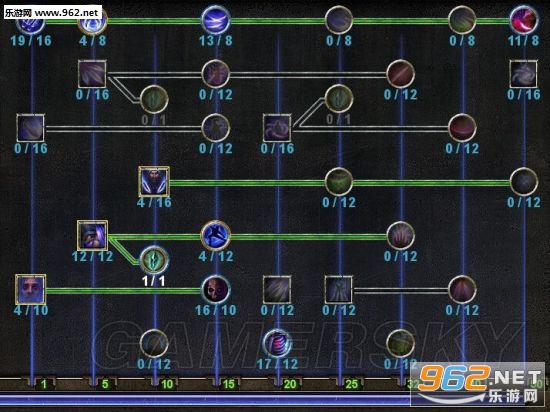Click level 1 marker on mastery bar
550x412 pixels.
tap(43, 384)
